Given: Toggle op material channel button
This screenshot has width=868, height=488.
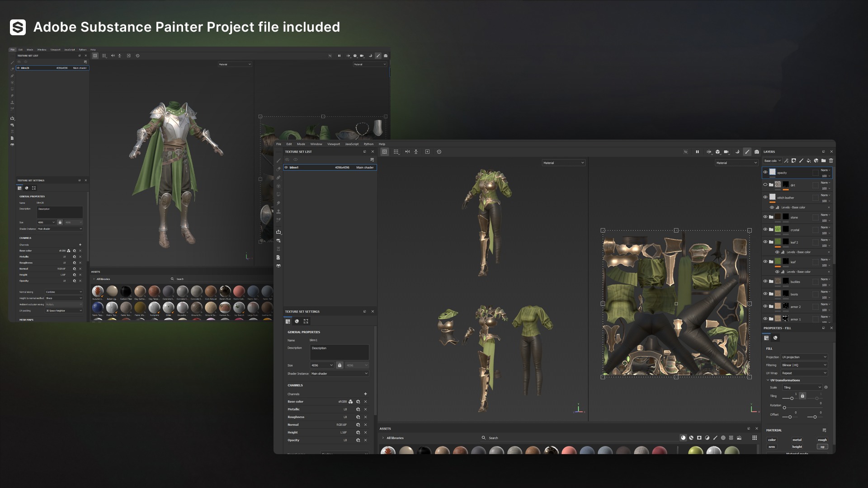Looking at the screenshot, I should point(822,447).
